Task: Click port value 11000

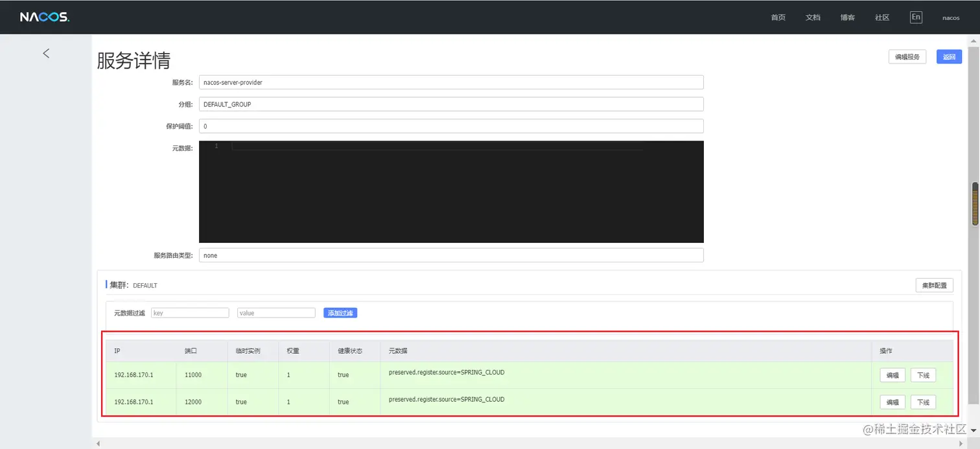Action: 193,375
